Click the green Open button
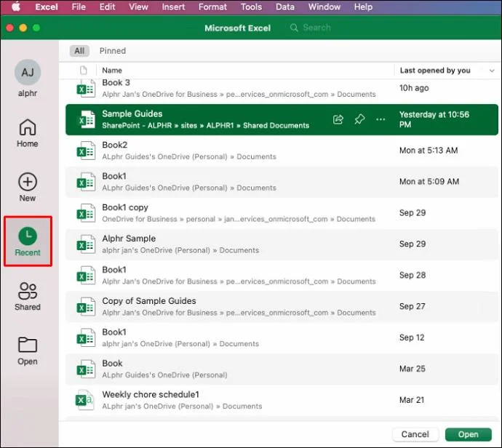The height and width of the screenshot is (448, 502). [469, 434]
